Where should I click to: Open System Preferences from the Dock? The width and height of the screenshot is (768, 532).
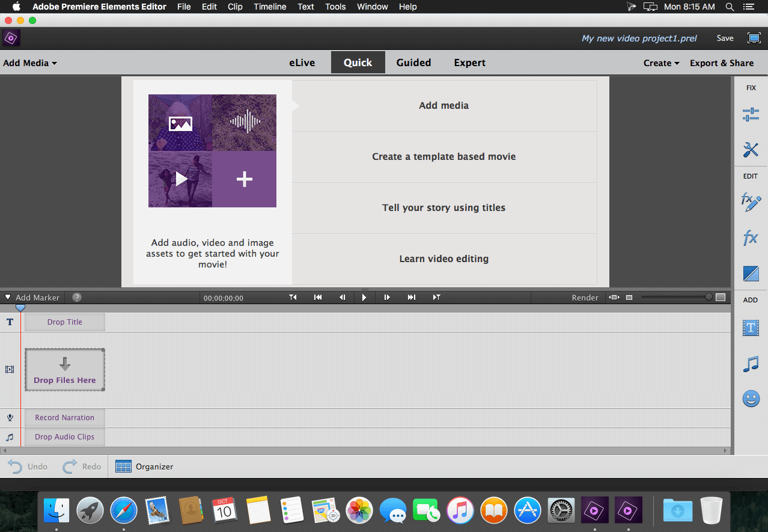(560, 510)
